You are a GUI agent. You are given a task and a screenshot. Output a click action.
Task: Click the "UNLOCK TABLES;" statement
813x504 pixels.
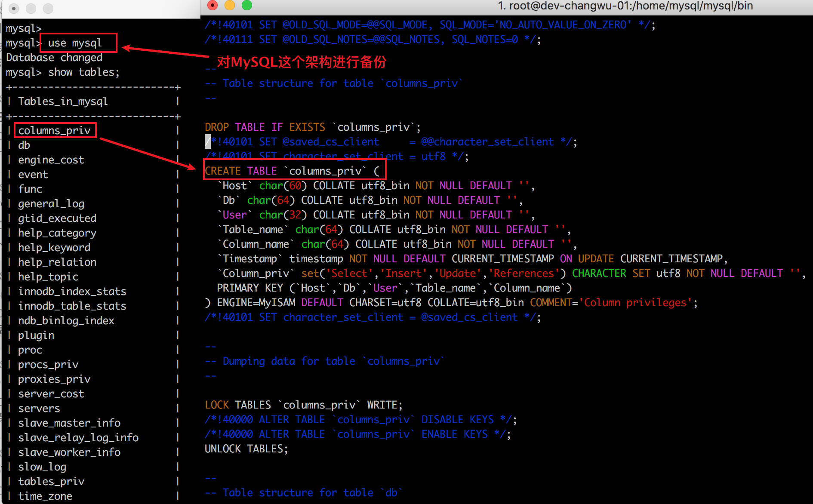(x=246, y=449)
